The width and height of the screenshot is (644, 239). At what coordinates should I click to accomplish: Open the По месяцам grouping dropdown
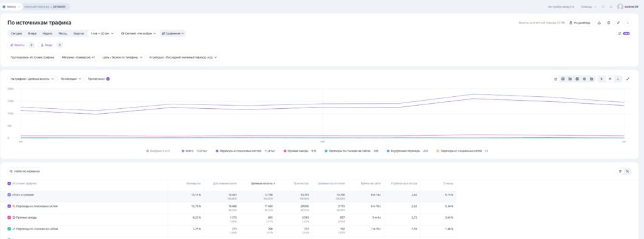(71, 79)
